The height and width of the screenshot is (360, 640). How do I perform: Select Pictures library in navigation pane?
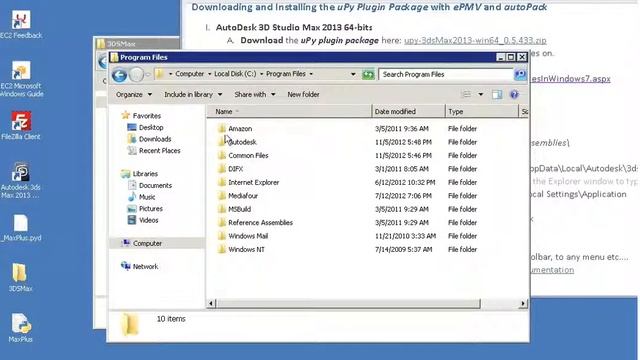pos(145,209)
